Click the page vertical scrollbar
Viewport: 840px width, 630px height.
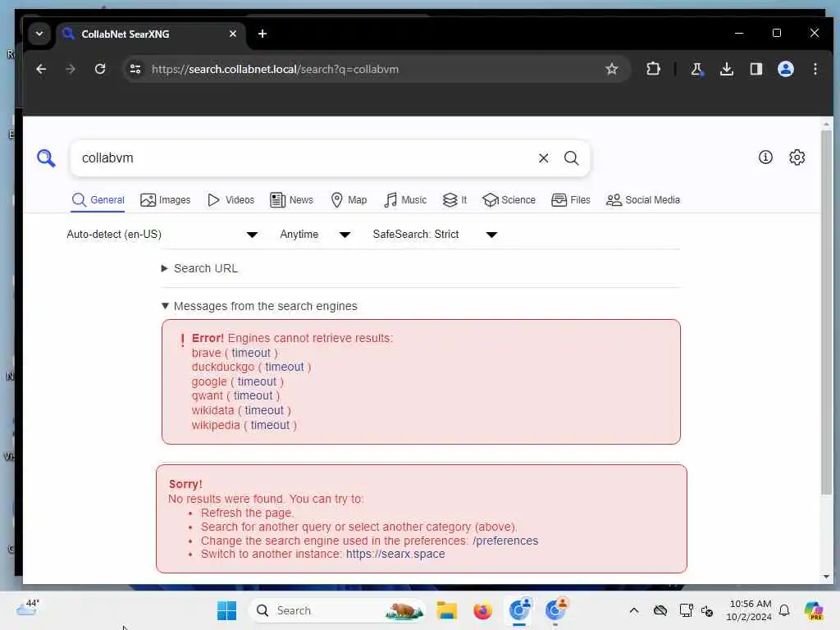tap(826, 312)
